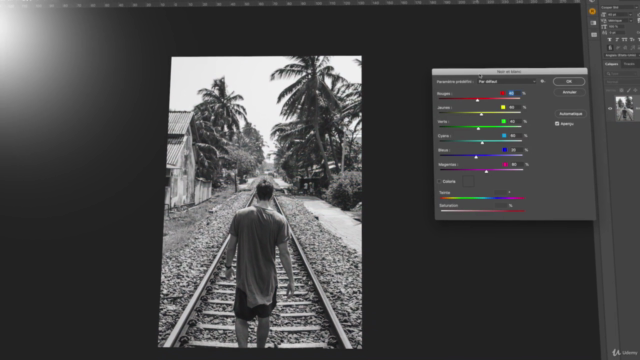Click the Verts percentage field

click(x=516, y=121)
